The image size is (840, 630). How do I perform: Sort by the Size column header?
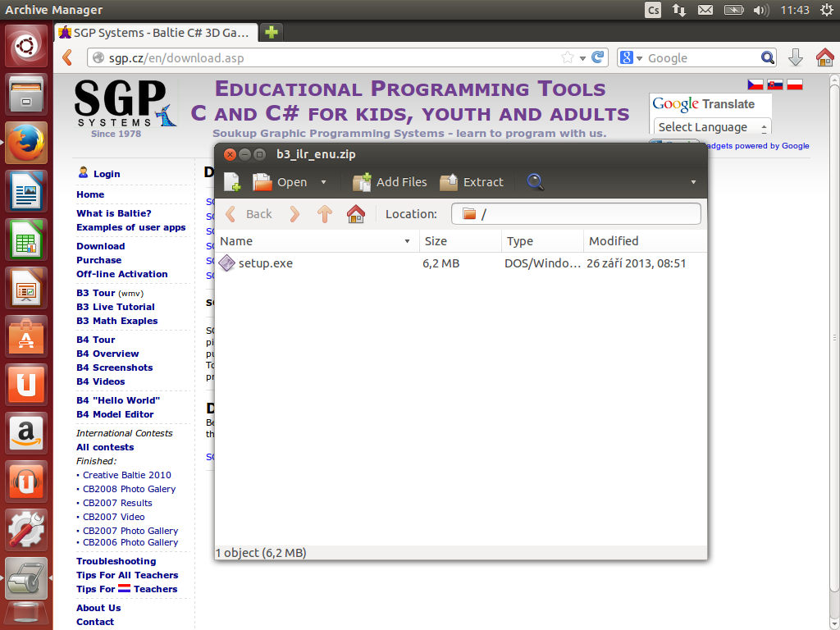click(x=460, y=241)
